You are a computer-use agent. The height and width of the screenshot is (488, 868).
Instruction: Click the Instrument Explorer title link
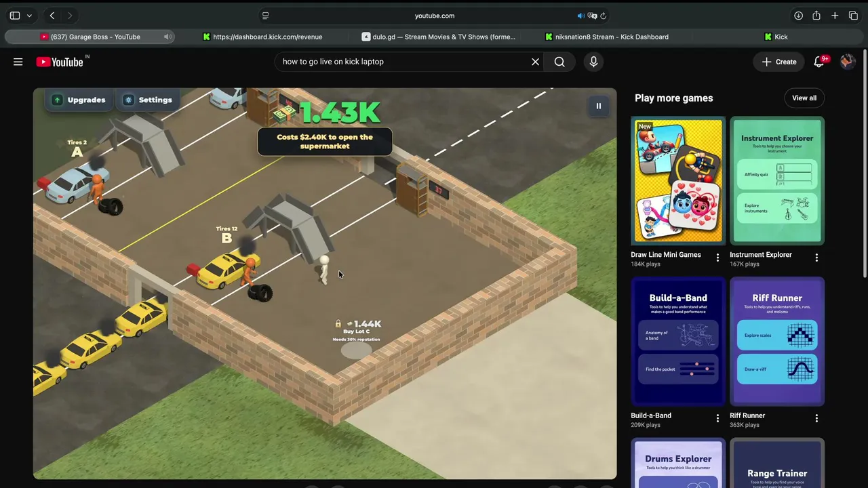[x=761, y=255]
